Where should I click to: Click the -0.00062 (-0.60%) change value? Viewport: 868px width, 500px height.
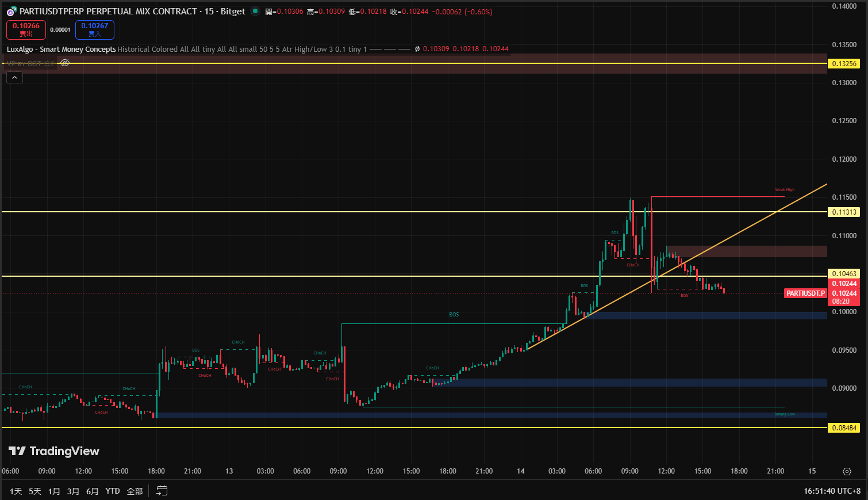tap(462, 12)
